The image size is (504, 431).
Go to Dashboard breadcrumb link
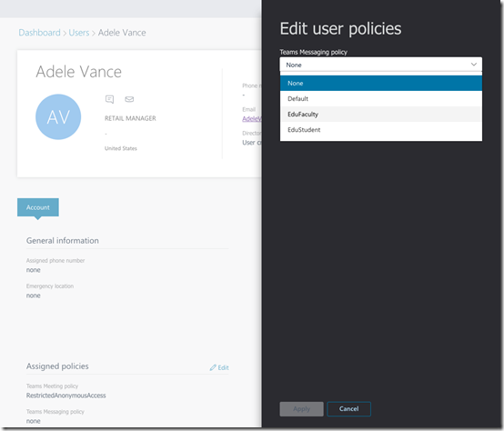39,33
